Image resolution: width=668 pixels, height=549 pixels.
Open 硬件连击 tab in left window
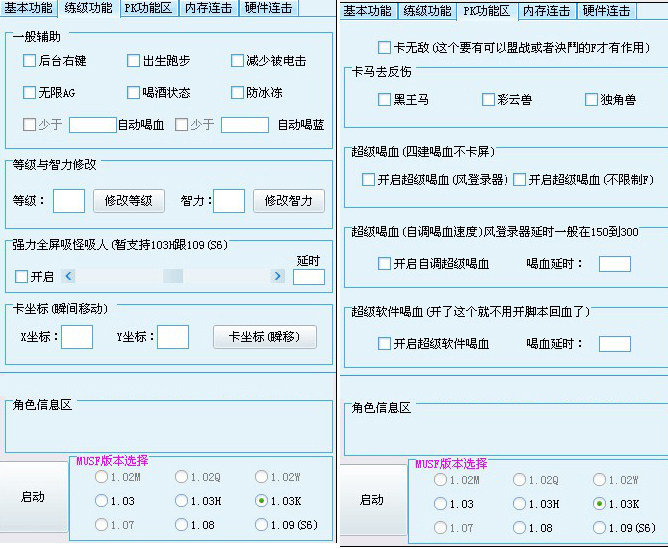click(269, 8)
